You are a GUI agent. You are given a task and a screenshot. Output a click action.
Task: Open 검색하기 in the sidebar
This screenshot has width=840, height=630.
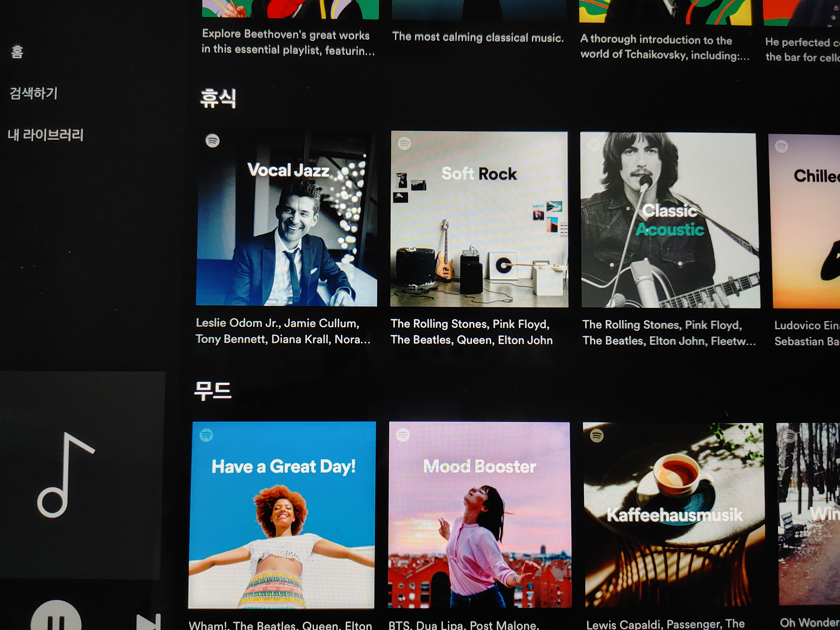[33, 93]
